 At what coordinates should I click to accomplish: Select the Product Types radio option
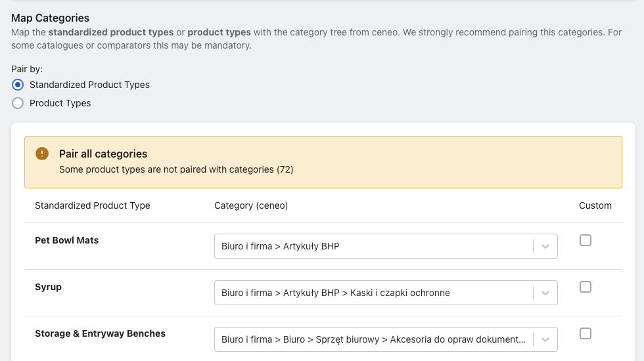tap(18, 103)
